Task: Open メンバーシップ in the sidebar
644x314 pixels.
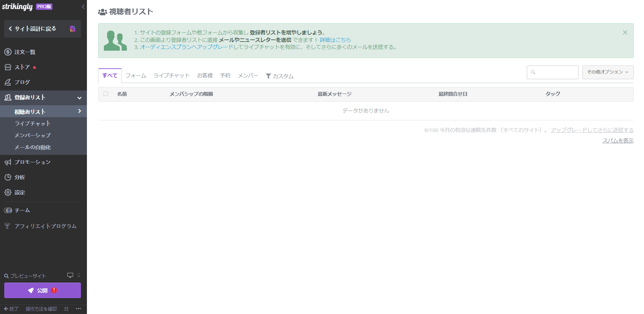Action: coord(32,135)
